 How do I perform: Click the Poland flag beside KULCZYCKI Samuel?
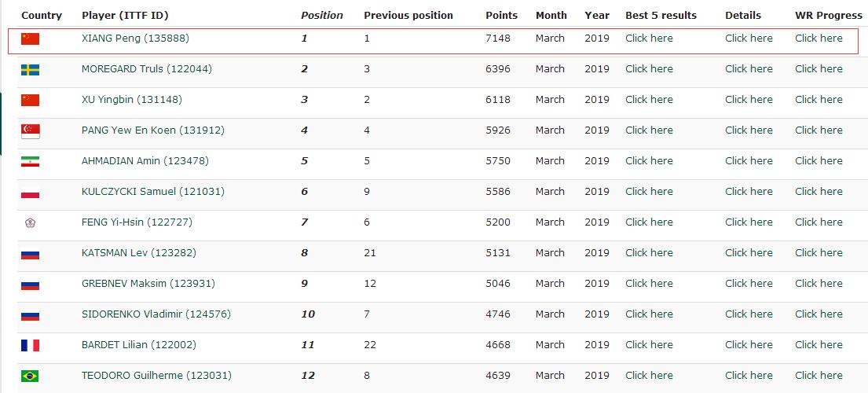coord(30,193)
